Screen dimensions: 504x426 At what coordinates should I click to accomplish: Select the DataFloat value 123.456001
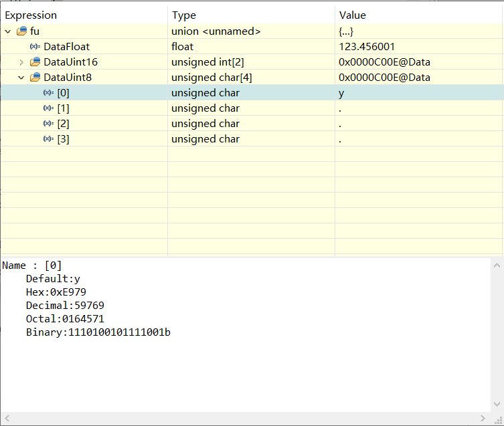(x=367, y=47)
